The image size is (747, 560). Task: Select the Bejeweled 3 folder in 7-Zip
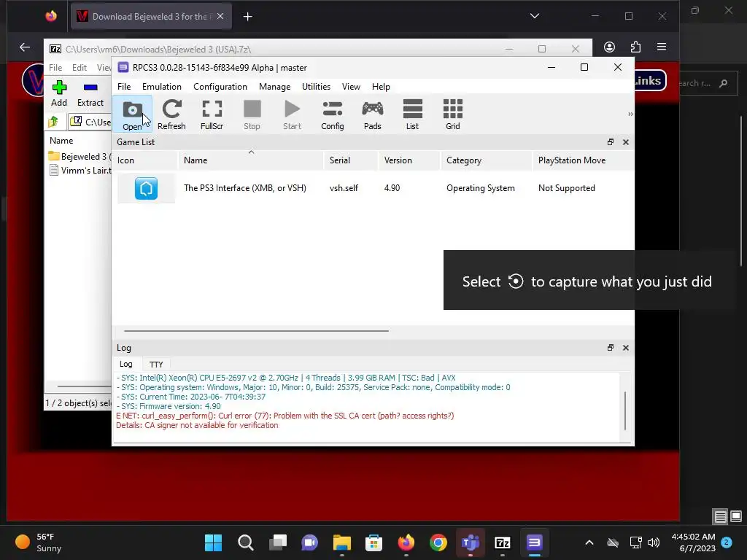click(x=80, y=156)
